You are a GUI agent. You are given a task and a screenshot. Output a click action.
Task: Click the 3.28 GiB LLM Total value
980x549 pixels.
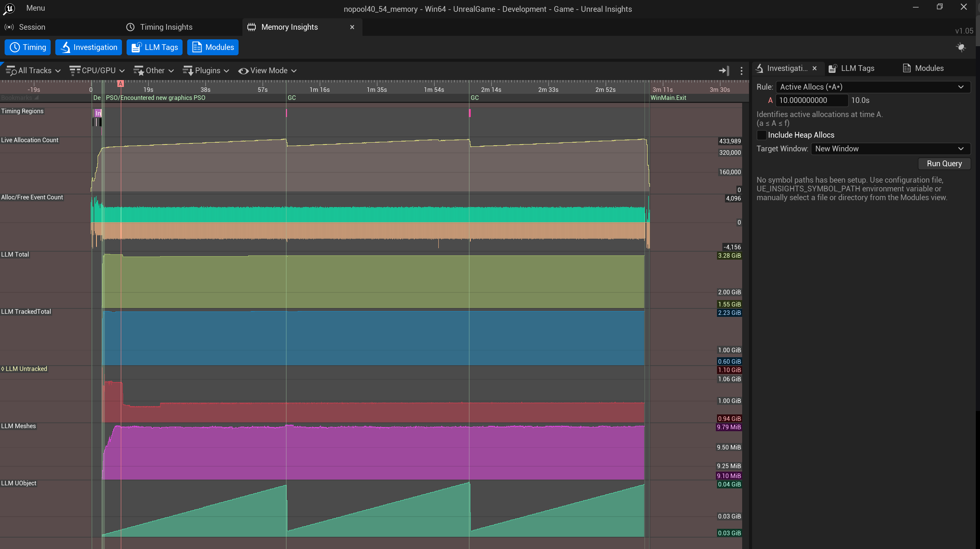point(729,255)
